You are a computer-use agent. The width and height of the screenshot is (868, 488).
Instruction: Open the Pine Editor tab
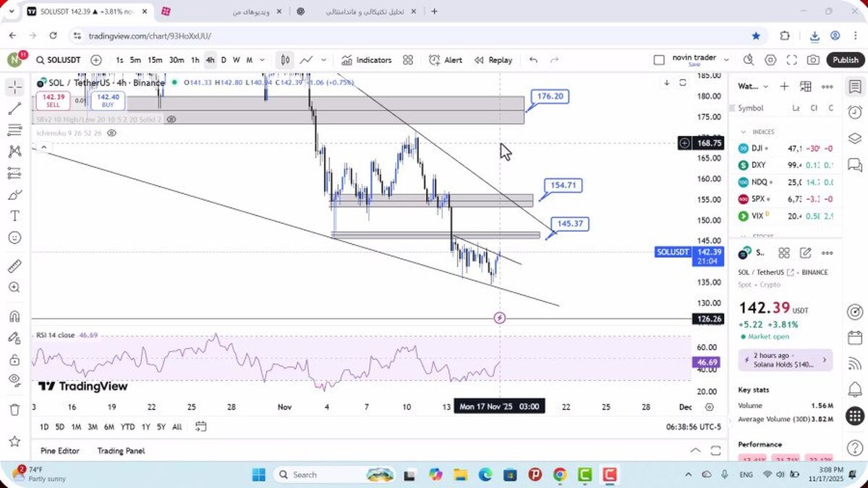coord(60,450)
